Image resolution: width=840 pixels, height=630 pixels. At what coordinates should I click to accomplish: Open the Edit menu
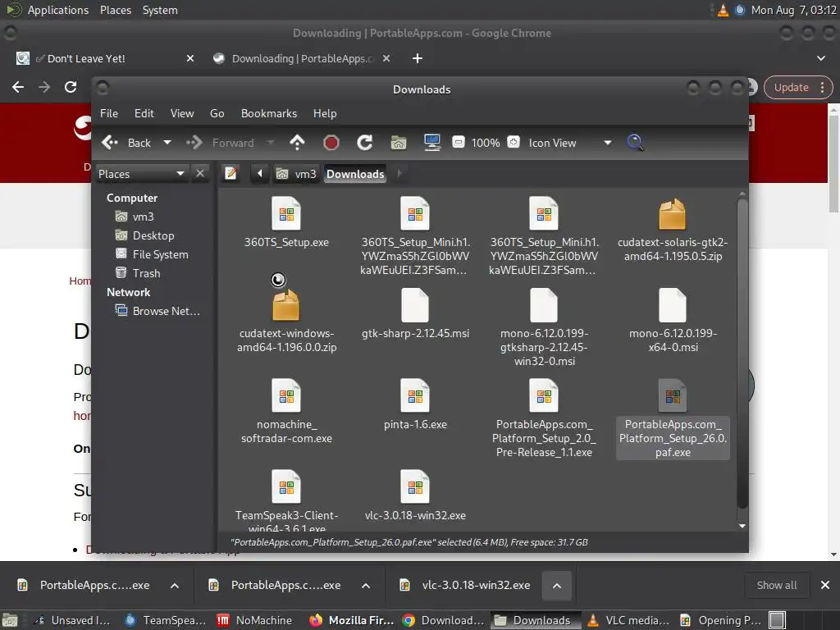pos(144,113)
